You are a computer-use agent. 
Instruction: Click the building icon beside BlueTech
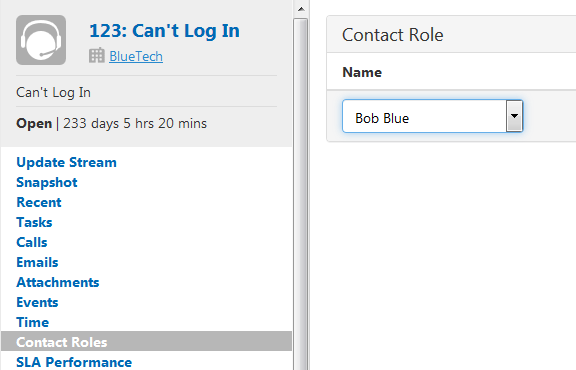click(x=97, y=56)
